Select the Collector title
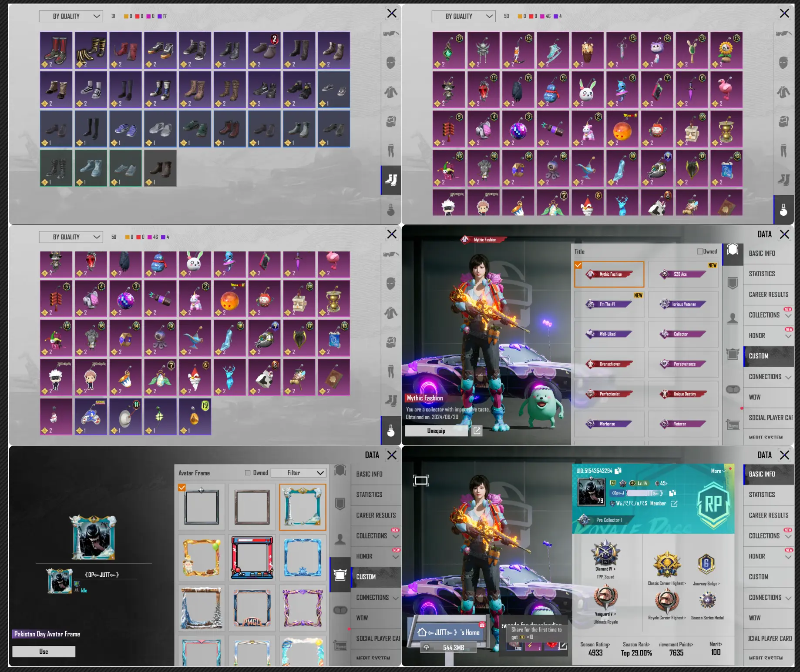Viewport: 800px width, 672px height. [683, 334]
